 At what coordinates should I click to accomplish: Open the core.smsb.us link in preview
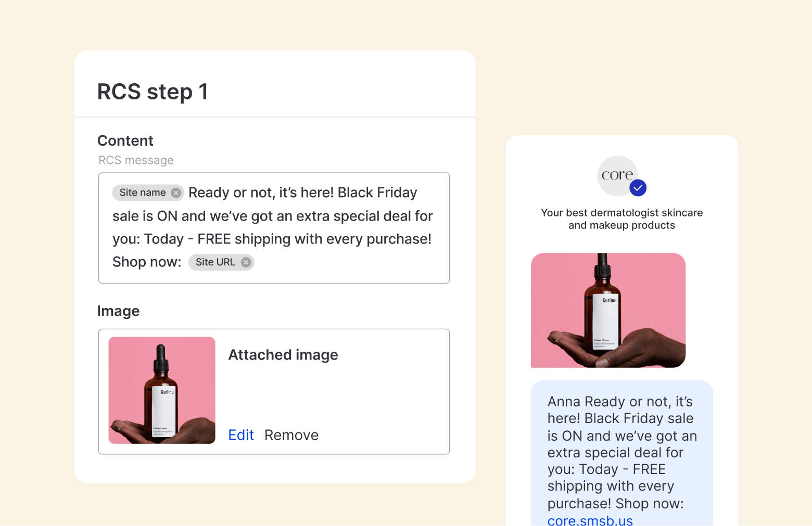pos(590,520)
